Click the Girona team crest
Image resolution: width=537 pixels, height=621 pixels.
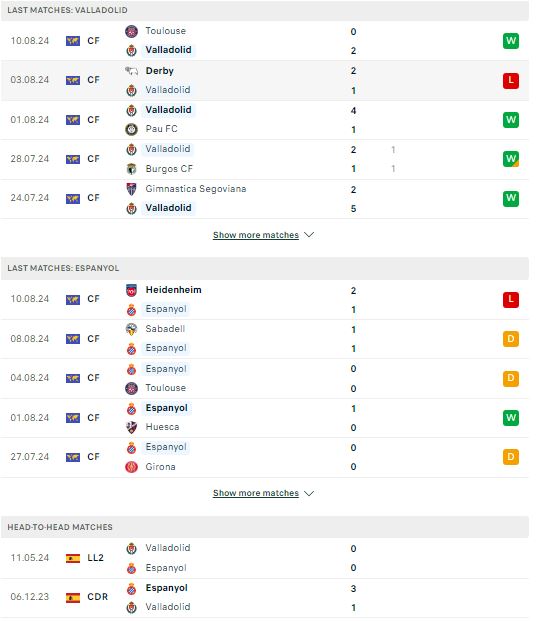[131, 467]
